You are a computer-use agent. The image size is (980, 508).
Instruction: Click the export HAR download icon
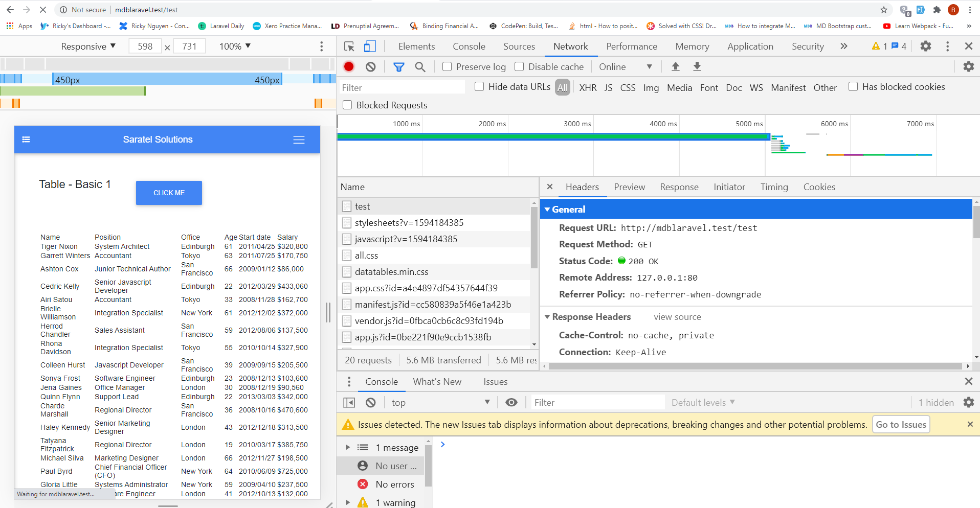click(x=697, y=66)
